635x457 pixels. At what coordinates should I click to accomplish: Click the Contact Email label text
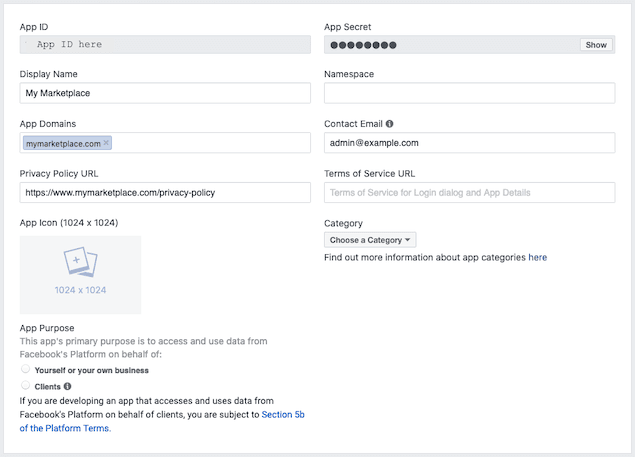tap(353, 124)
